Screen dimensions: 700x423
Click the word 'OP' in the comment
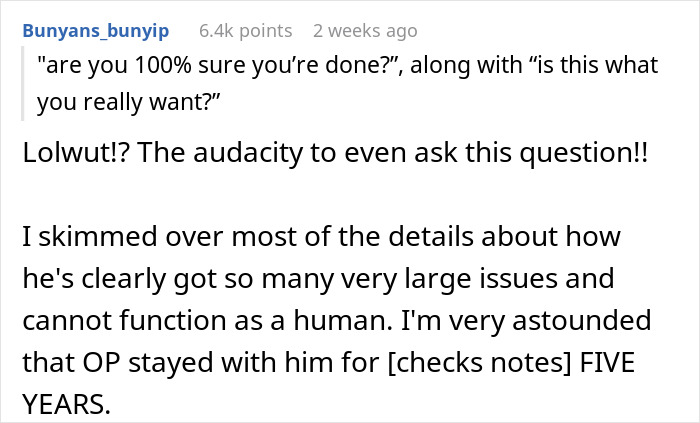pos(102,362)
